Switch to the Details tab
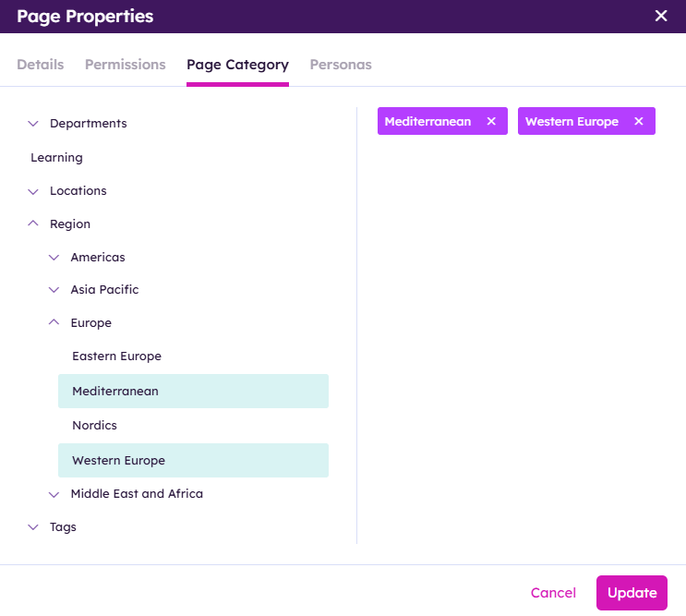 [41, 65]
